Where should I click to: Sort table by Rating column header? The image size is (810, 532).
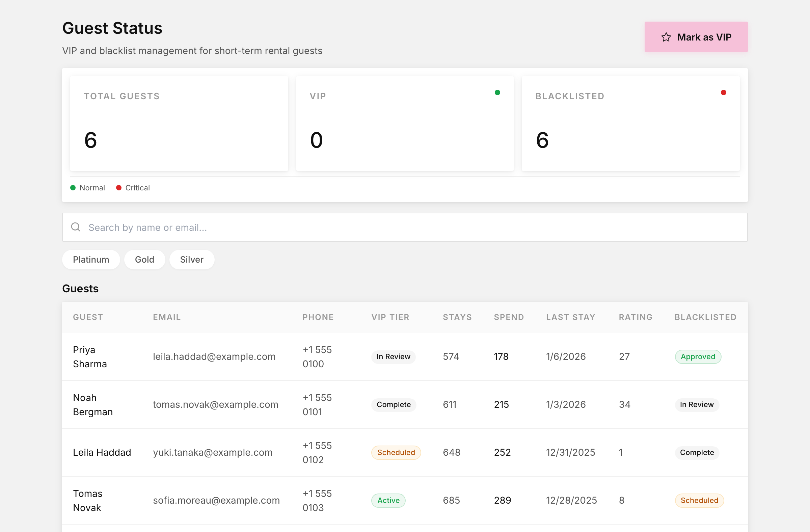pyautogui.click(x=636, y=317)
